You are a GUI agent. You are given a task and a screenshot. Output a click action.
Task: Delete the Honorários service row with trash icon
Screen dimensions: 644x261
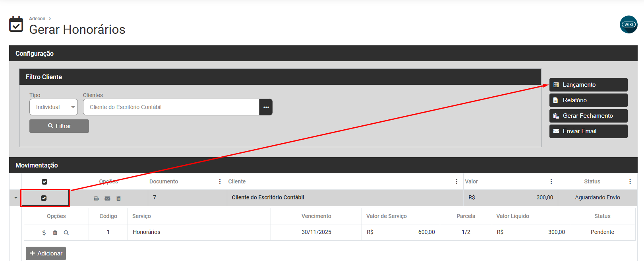click(55, 233)
